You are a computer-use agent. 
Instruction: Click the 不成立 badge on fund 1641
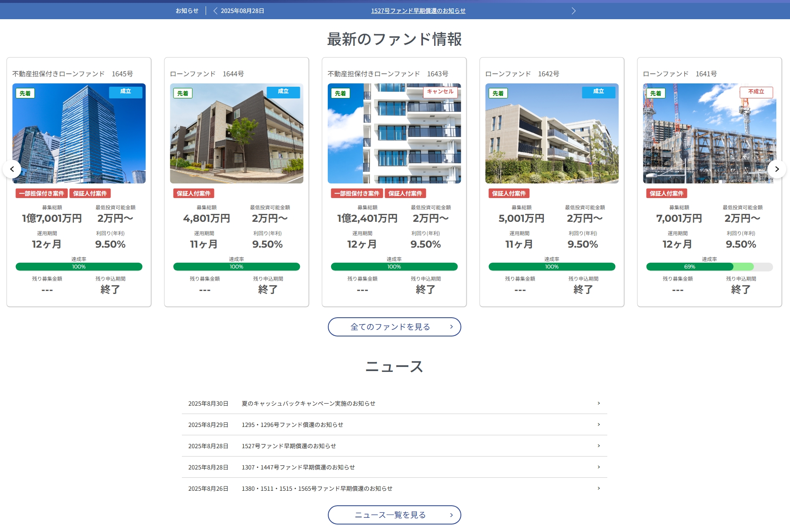[756, 92]
